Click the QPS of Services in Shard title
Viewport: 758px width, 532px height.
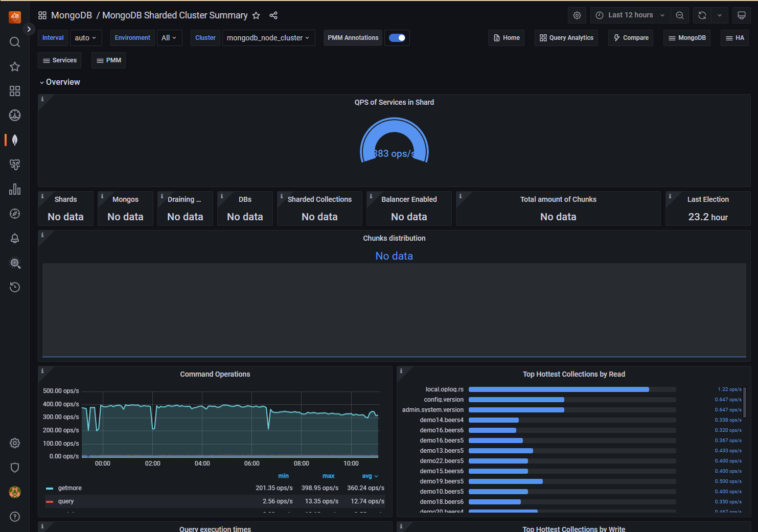[394, 102]
